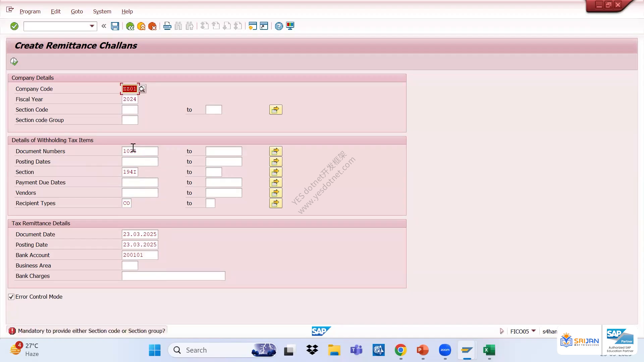This screenshot has width=644, height=362.
Task: Click the Document Numbers from field
Action: [x=140, y=151]
